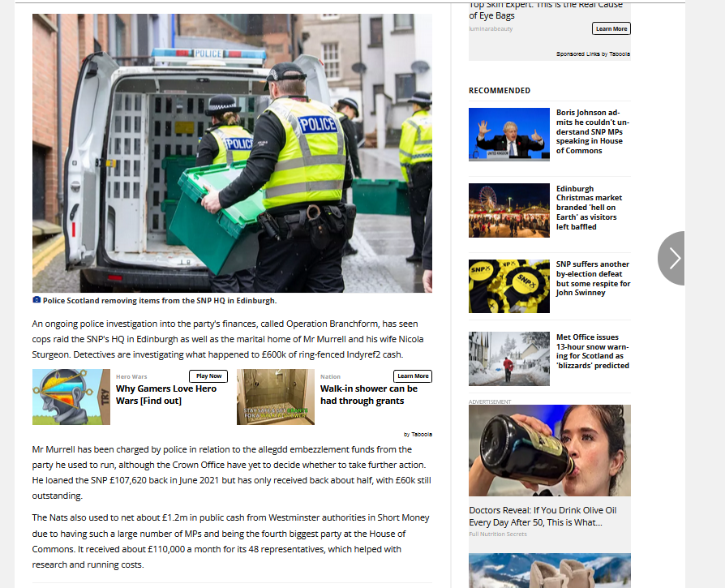
Task: Click the paragraph about Short Money
Action: [x=231, y=541]
